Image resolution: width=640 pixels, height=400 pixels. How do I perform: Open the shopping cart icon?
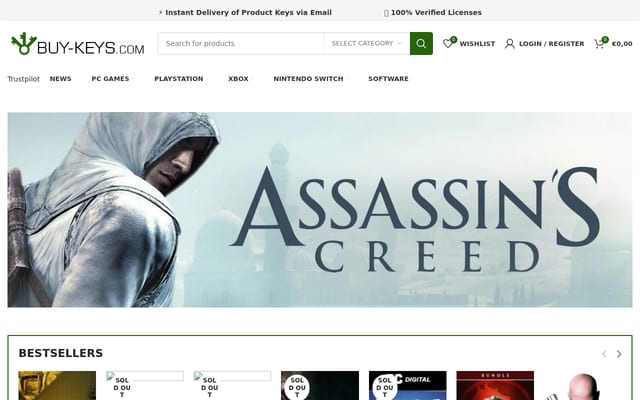(x=599, y=44)
